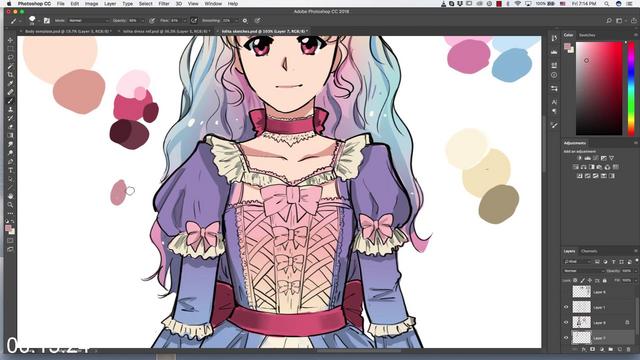Image resolution: width=640 pixels, height=360 pixels.
Task: Toggle airbrush-style build-up in options bar
Action: (x=194, y=20)
